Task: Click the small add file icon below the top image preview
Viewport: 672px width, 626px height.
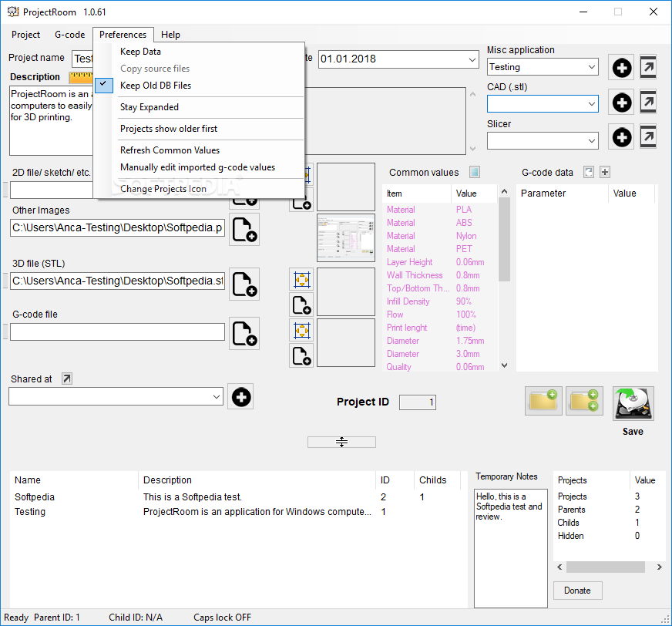Action: (x=302, y=200)
